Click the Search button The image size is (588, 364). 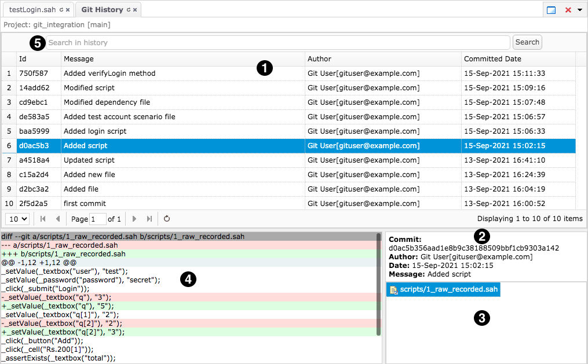tap(527, 42)
